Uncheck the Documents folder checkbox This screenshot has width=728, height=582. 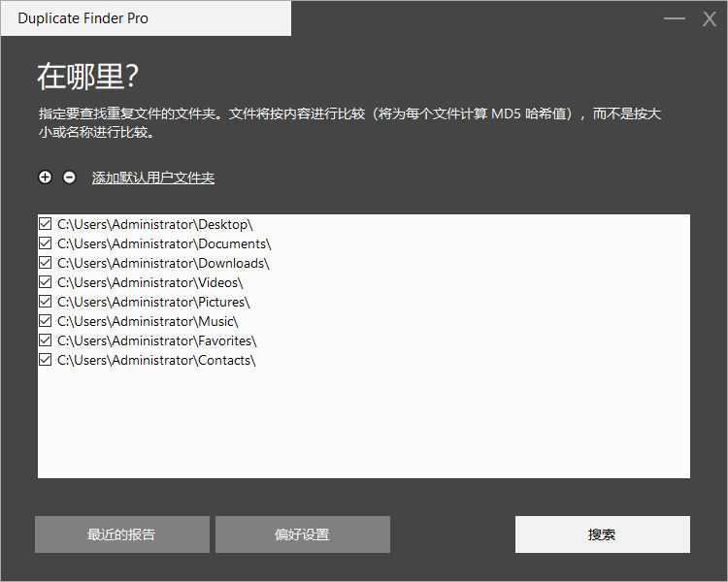pyautogui.click(x=45, y=243)
